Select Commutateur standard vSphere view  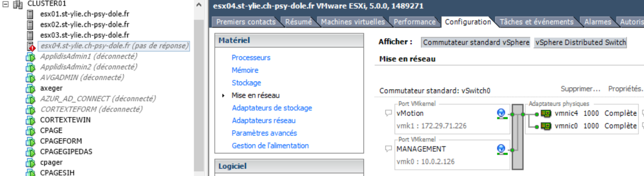click(476, 43)
